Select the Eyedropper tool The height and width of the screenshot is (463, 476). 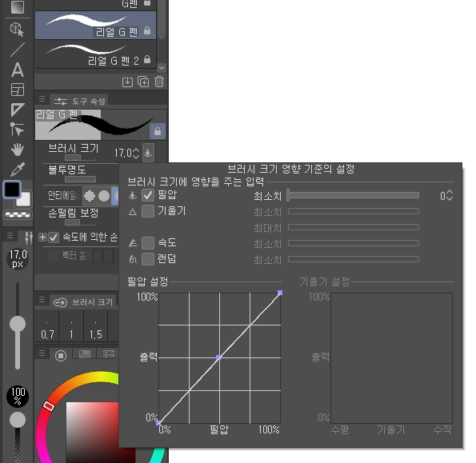(x=18, y=170)
